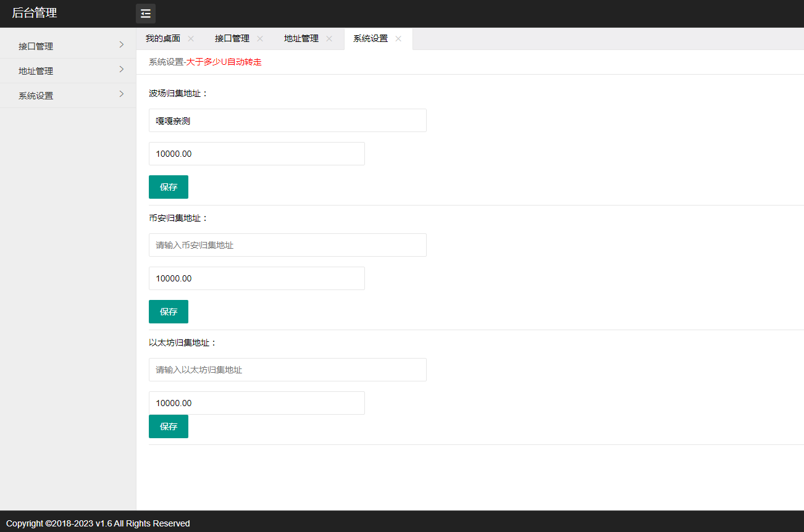804x532 pixels.
Task: Switch to the 接口管理 tab
Action: pos(232,38)
